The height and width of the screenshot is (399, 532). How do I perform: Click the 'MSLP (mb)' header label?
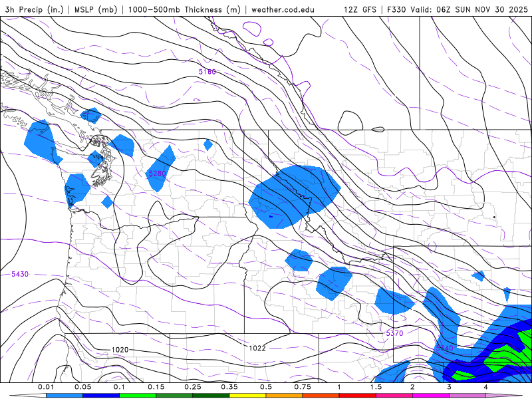[96, 9]
